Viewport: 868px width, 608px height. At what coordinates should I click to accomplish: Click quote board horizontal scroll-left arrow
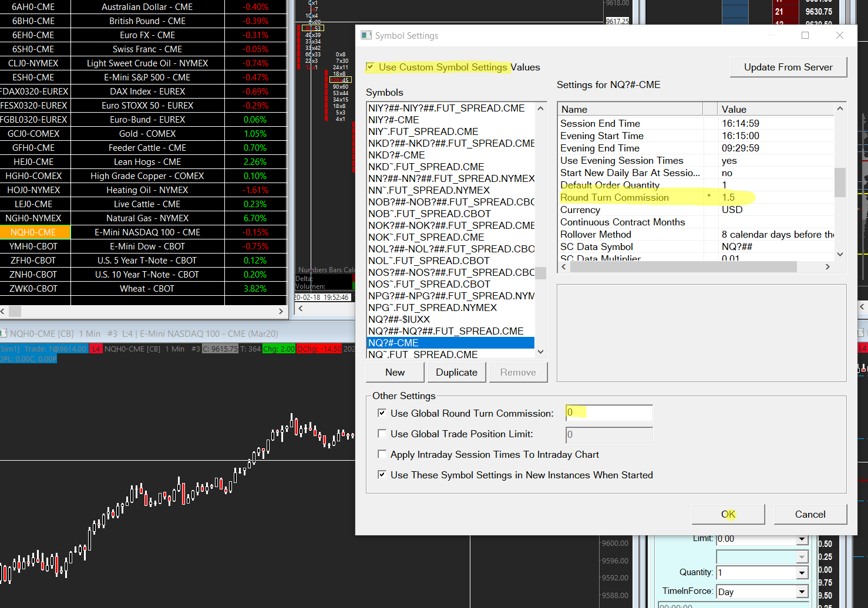pos(4,311)
